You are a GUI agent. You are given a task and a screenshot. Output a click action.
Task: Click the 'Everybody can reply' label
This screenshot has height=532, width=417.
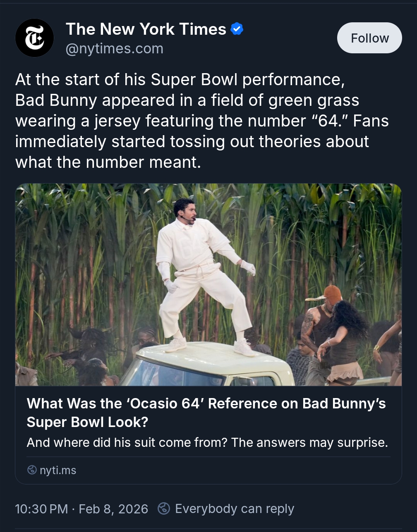(235, 508)
